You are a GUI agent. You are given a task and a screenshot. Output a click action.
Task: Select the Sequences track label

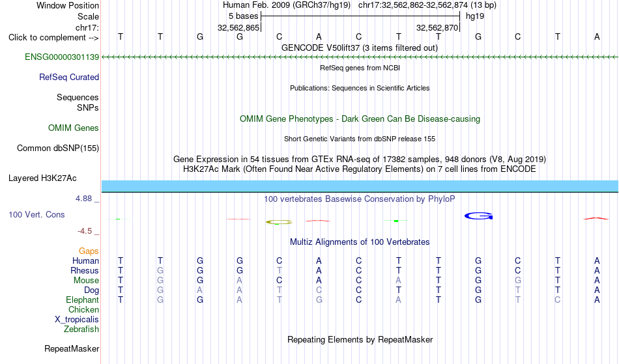[x=78, y=98]
